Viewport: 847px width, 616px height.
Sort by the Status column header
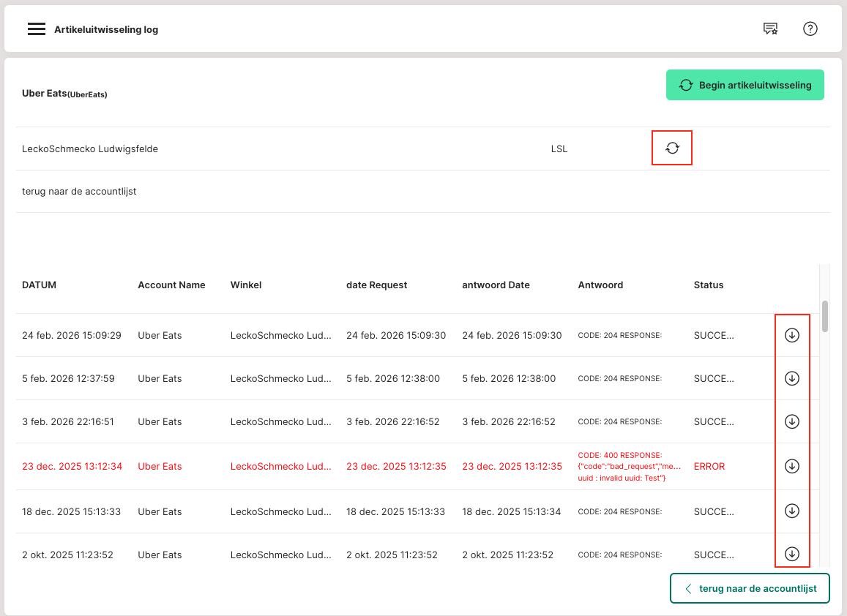(708, 285)
